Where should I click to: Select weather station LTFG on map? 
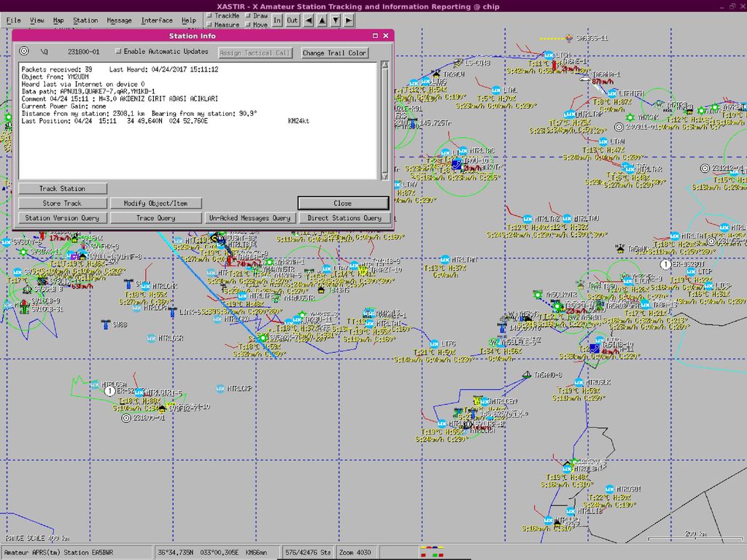pos(435,344)
